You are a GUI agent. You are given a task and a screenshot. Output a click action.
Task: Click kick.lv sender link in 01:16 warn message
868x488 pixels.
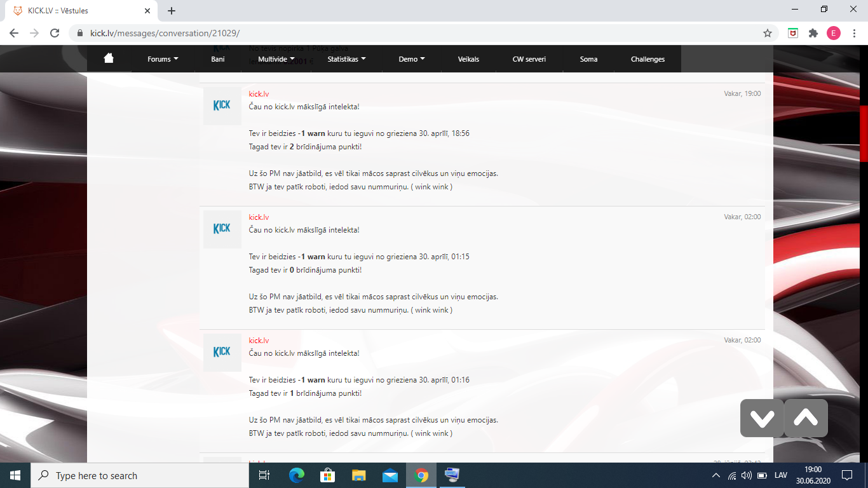(x=259, y=340)
